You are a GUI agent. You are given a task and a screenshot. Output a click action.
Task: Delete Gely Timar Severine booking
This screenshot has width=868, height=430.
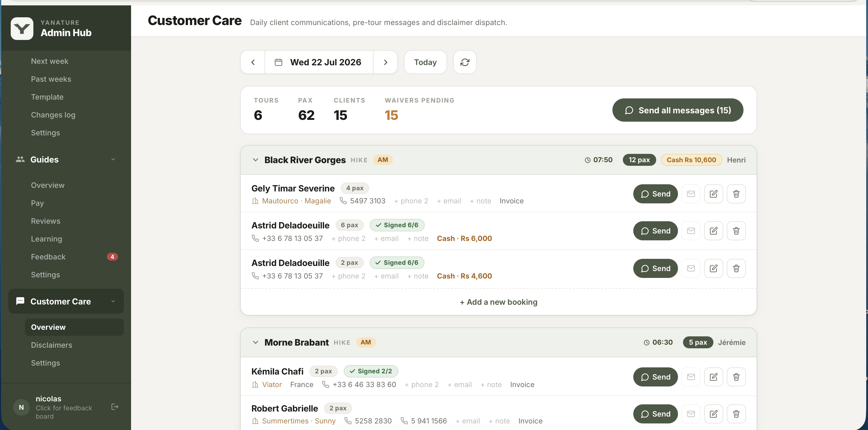736,194
